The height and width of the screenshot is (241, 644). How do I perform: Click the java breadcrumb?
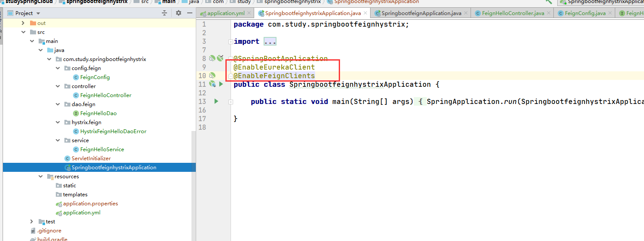pyautogui.click(x=194, y=2)
